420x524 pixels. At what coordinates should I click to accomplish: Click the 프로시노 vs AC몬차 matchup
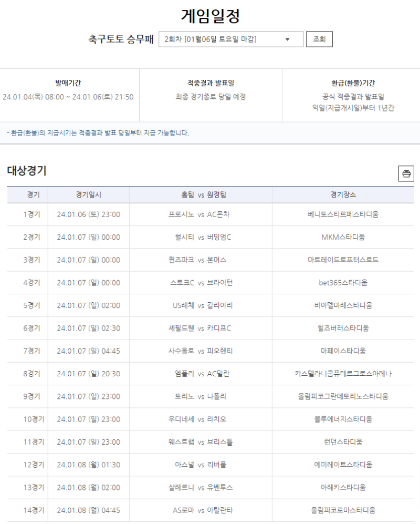[x=199, y=214]
